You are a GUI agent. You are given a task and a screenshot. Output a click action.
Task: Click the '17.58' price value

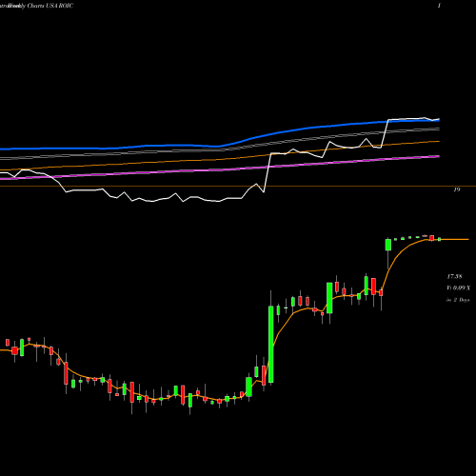point(454,277)
